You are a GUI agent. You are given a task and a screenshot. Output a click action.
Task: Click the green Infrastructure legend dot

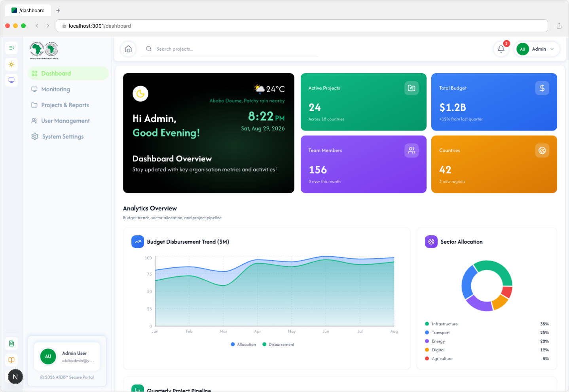427,324
